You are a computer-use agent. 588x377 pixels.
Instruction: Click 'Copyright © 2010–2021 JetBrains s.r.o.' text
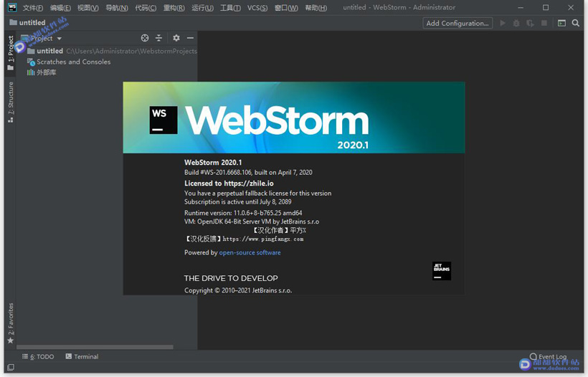(238, 290)
